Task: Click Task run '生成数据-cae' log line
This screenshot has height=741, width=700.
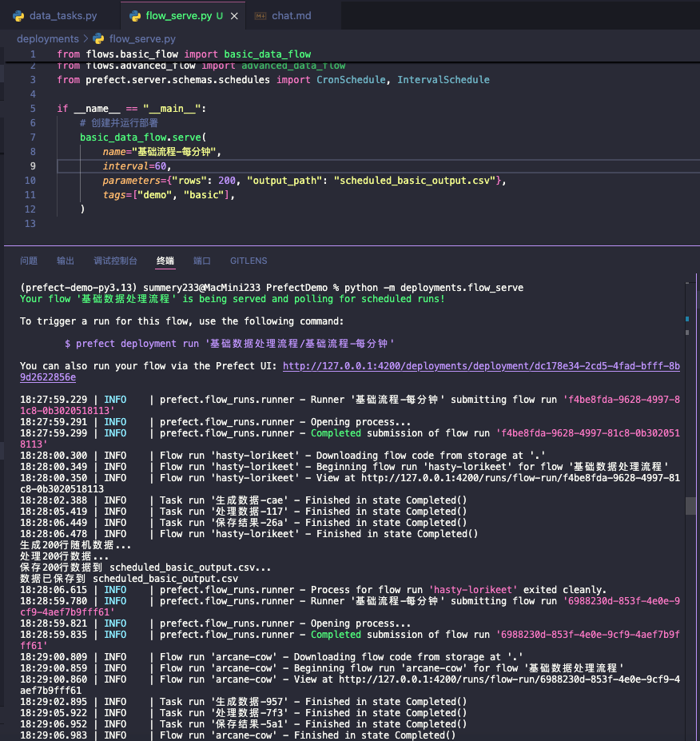Action: (x=243, y=500)
